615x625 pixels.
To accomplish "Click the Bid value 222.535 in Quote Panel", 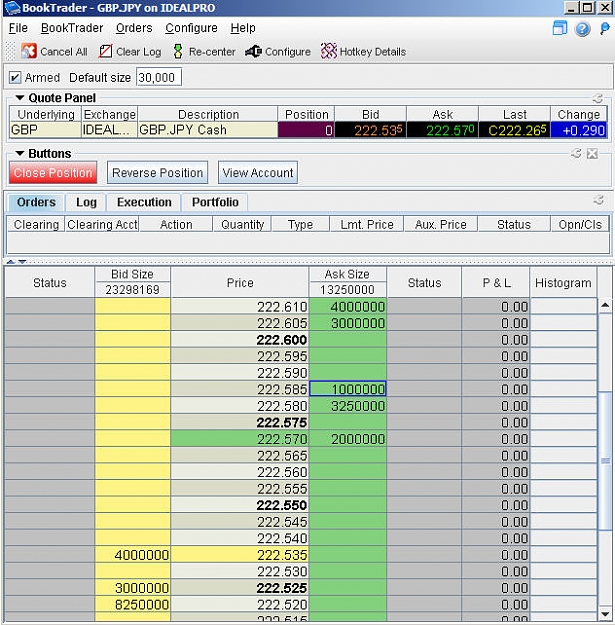I will click(x=370, y=130).
